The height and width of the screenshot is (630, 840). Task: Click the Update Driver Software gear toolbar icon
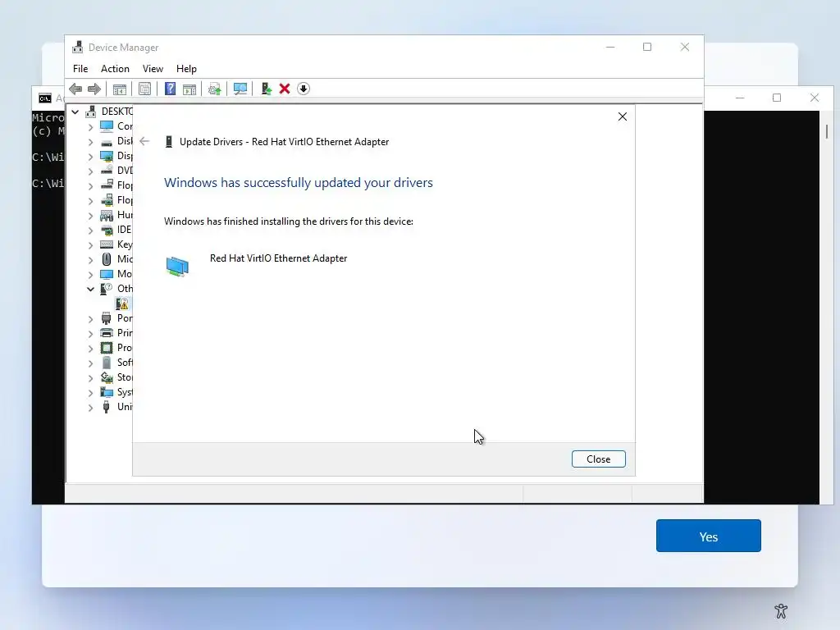pyautogui.click(x=214, y=89)
